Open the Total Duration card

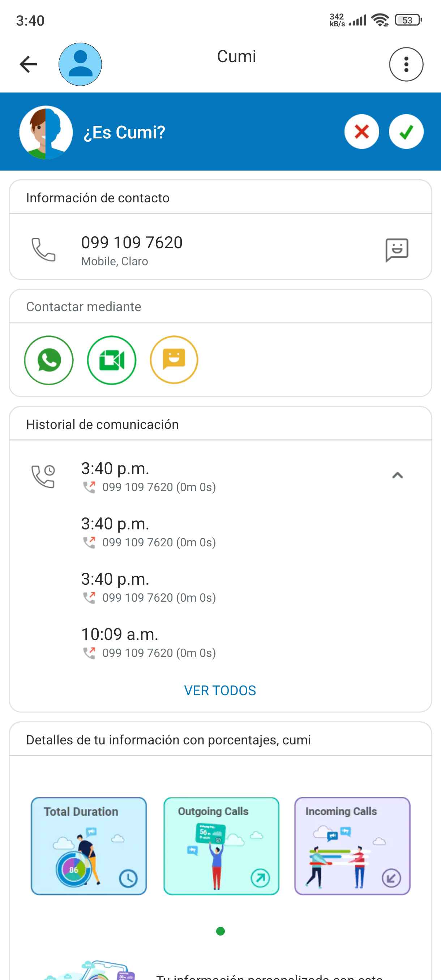[89, 846]
